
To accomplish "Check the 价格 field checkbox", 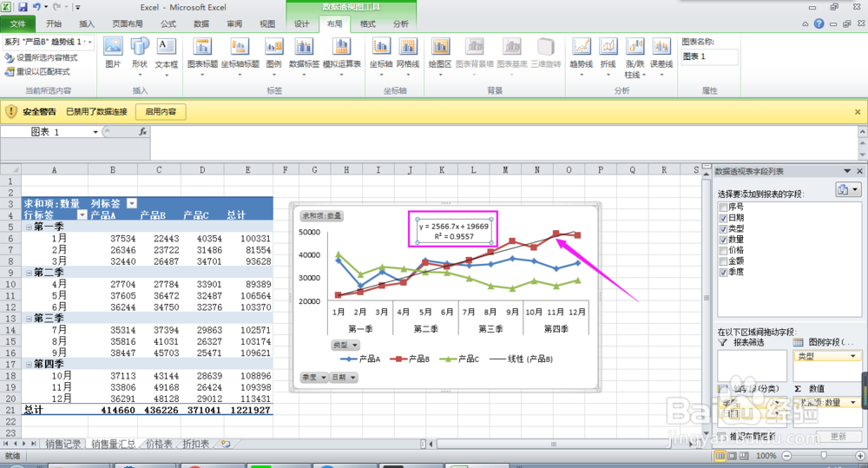I will 723,250.
